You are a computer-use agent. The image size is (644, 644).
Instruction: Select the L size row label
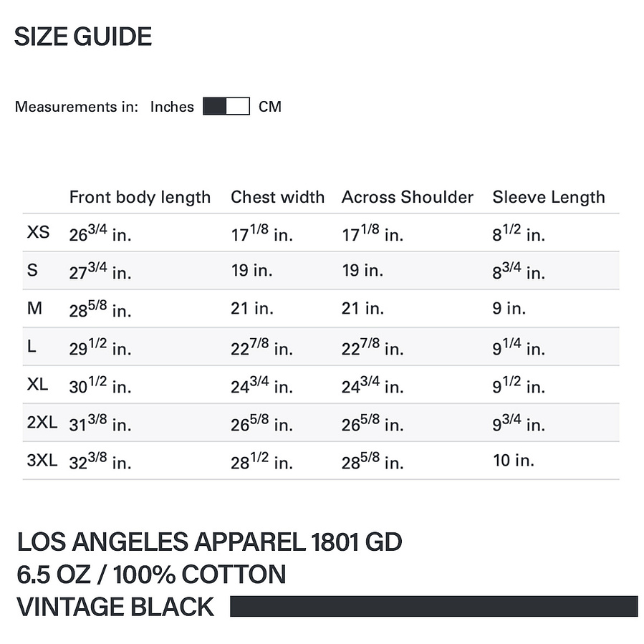(x=32, y=346)
